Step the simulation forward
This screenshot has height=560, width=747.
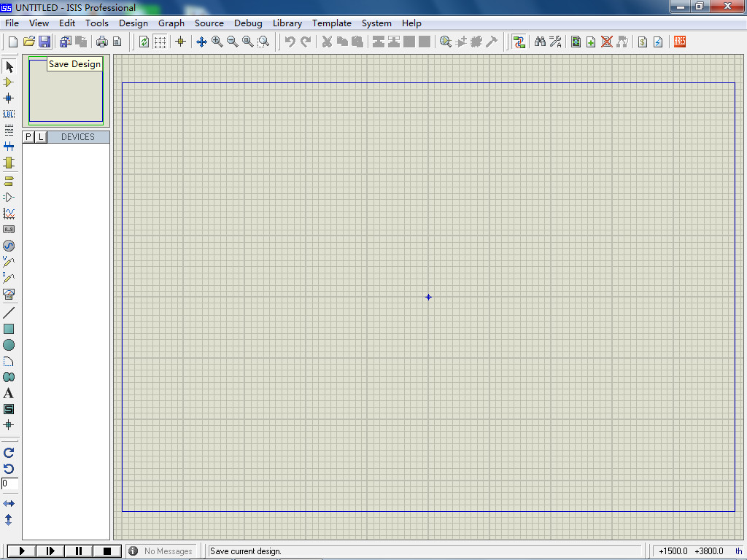tap(50, 551)
